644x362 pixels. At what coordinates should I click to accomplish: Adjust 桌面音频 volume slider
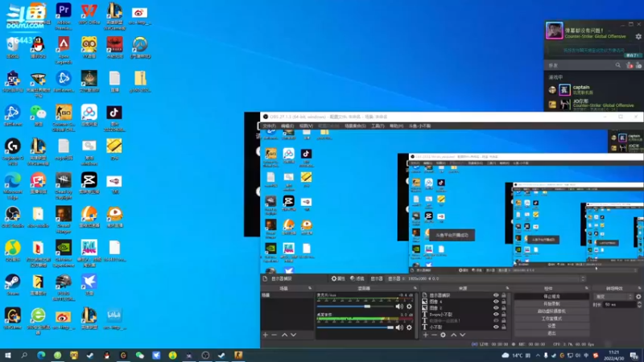click(x=355, y=327)
